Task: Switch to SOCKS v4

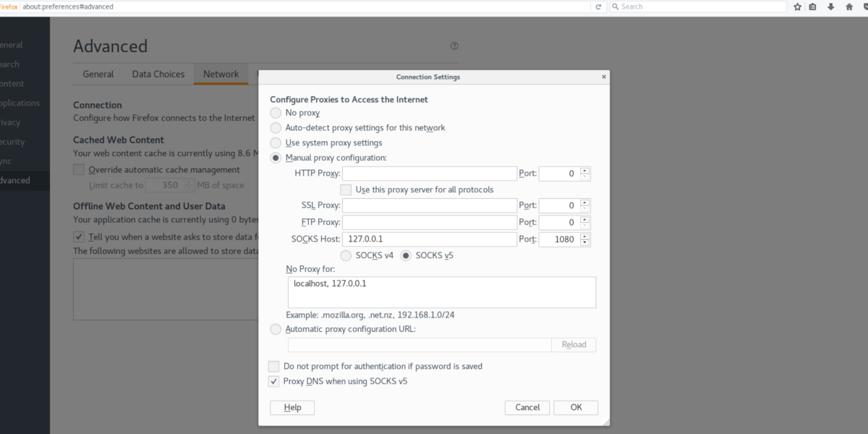Action: [345, 255]
